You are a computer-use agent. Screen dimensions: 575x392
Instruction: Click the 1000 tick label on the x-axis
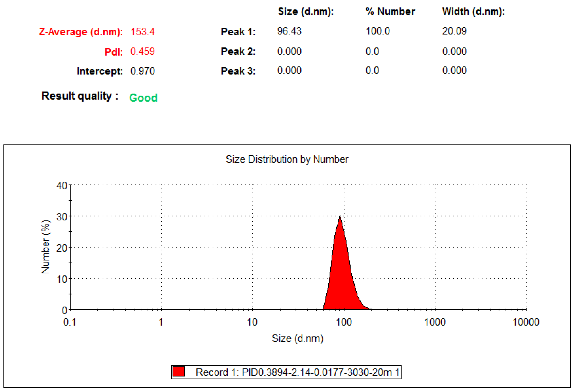point(435,322)
